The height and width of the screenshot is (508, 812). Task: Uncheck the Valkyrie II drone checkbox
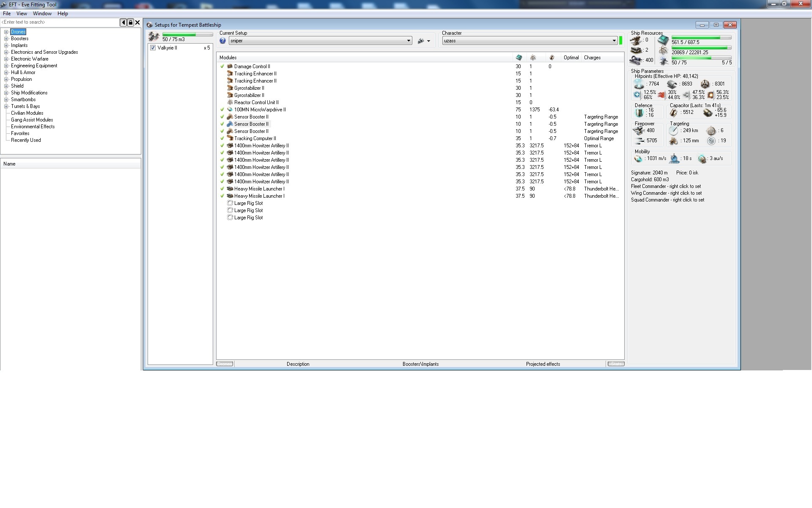point(153,48)
